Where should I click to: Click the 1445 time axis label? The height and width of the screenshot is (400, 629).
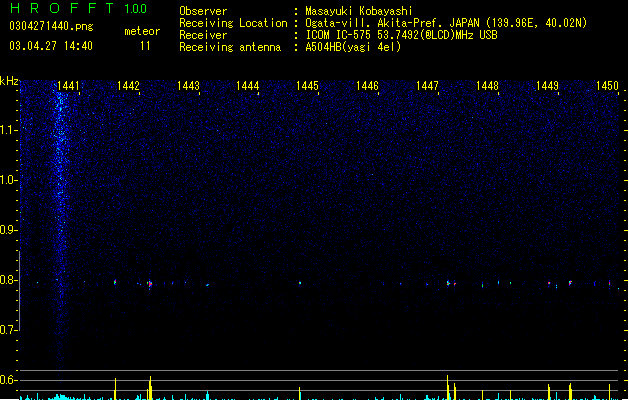307,86
